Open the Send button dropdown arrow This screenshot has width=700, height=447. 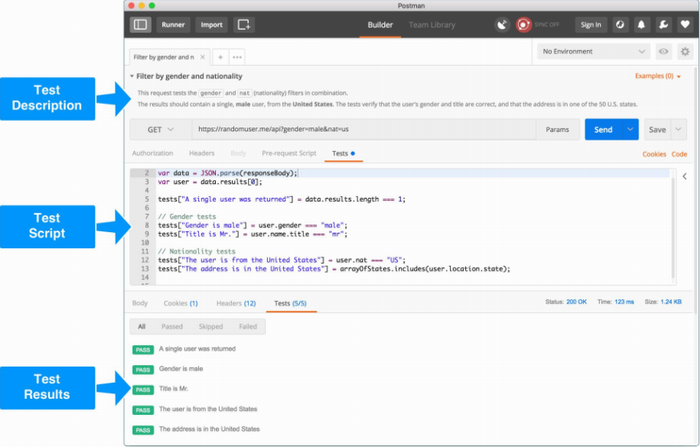(x=629, y=129)
